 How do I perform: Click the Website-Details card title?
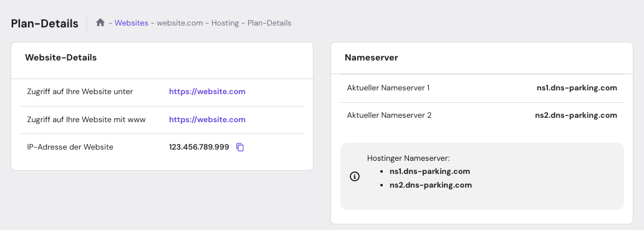(61, 57)
